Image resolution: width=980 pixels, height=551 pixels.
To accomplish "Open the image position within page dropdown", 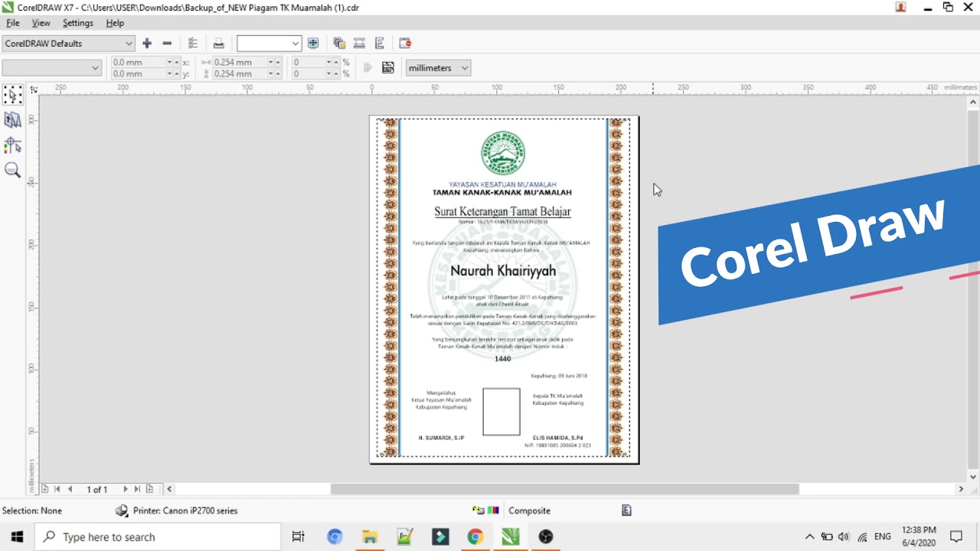I will [x=51, y=68].
